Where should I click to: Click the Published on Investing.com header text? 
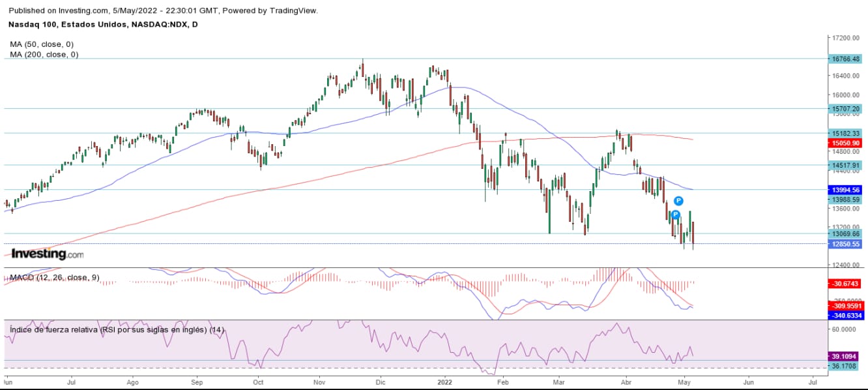(x=163, y=10)
